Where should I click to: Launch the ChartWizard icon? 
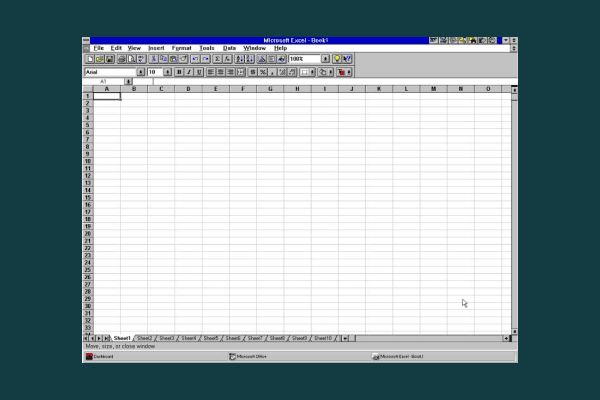coord(260,59)
